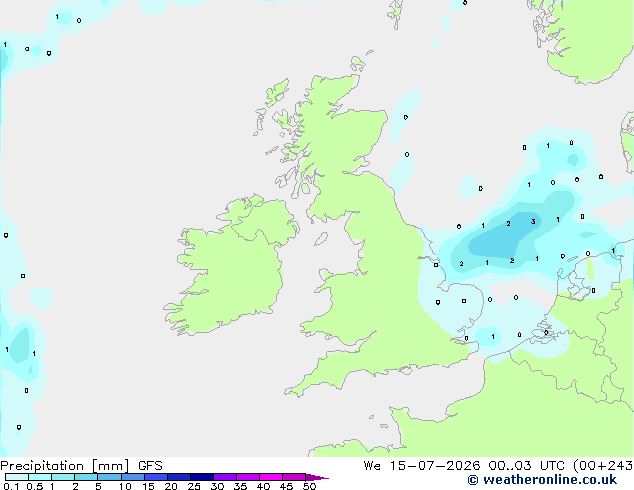
Task: Click the darkest blue rain area in North Sea
Action: pyautogui.click(x=503, y=237)
